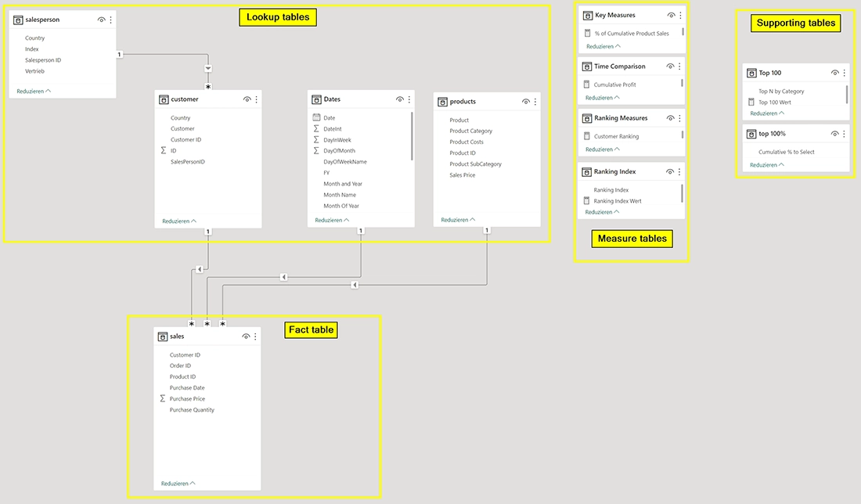The width and height of the screenshot is (861, 504).
Task: Select the SalesPersonID field in customer
Action: click(188, 162)
